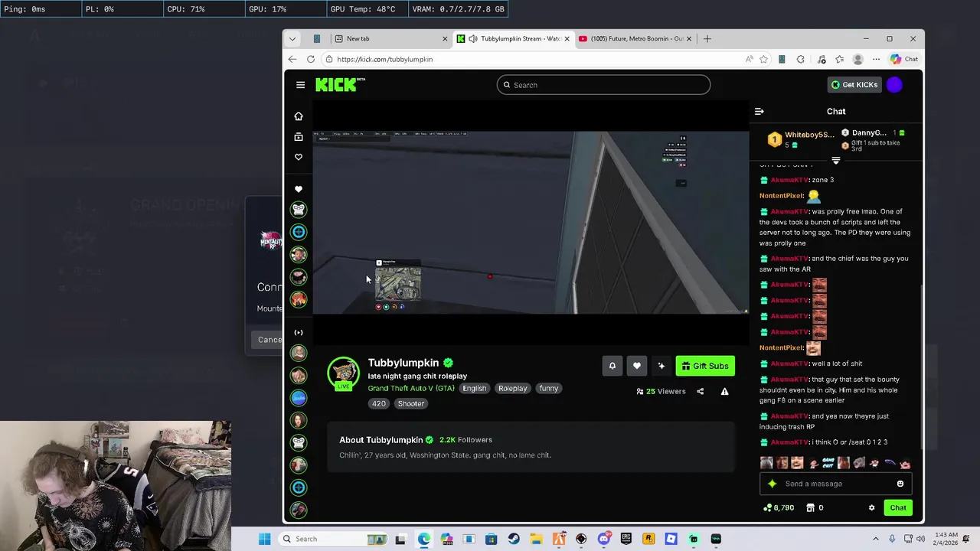
Task: Switch to Future, Metro Boomin YouTube tab
Action: 635,39
